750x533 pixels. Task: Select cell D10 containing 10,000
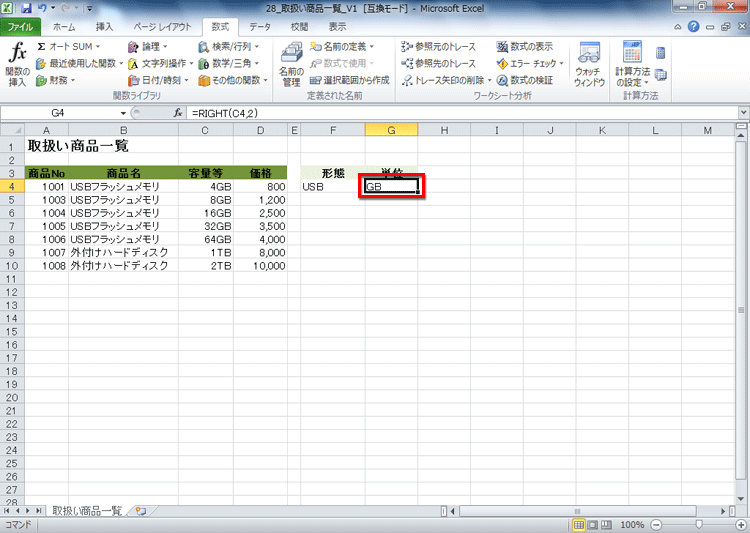(x=260, y=266)
